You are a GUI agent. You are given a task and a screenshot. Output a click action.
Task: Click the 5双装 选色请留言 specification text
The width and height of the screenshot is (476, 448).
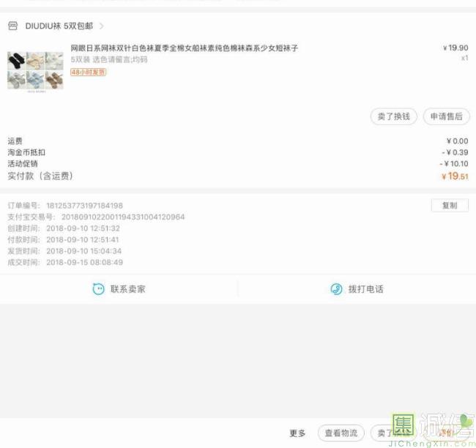tap(109, 59)
